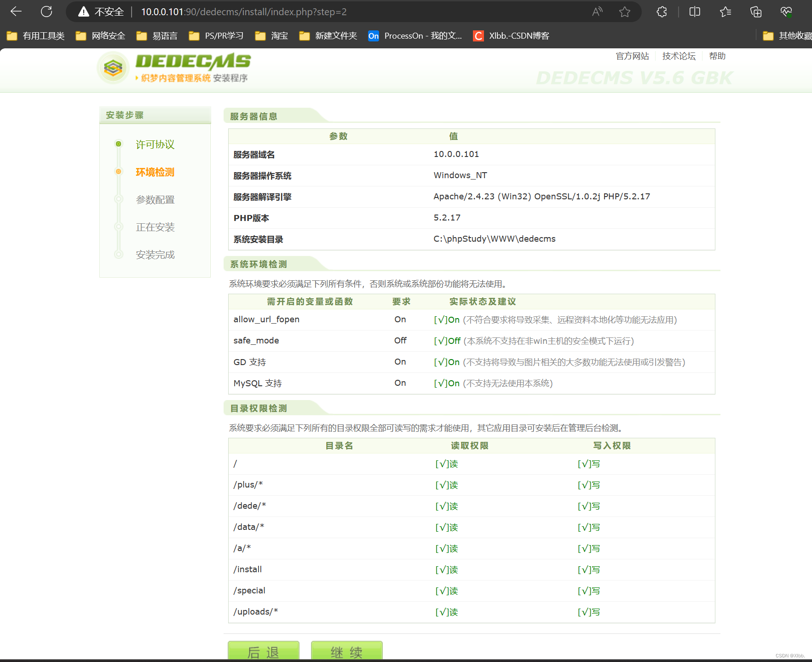Click the /plus/* directory name

pyautogui.click(x=248, y=485)
